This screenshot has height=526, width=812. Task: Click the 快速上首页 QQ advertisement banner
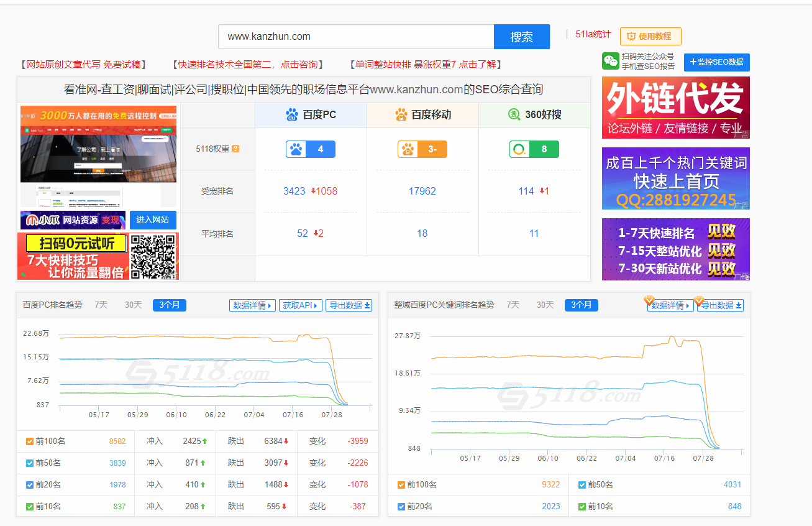tap(676, 178)
